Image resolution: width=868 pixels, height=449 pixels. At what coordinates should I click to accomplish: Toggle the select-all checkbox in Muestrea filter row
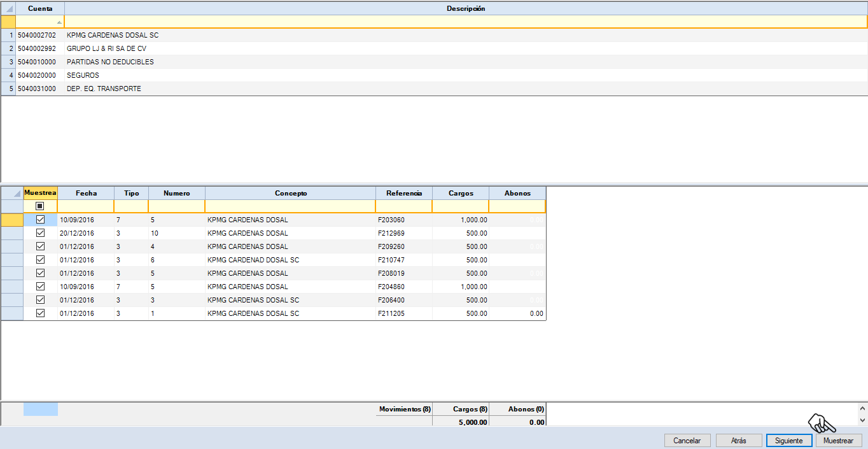click(x=40, y=206)
